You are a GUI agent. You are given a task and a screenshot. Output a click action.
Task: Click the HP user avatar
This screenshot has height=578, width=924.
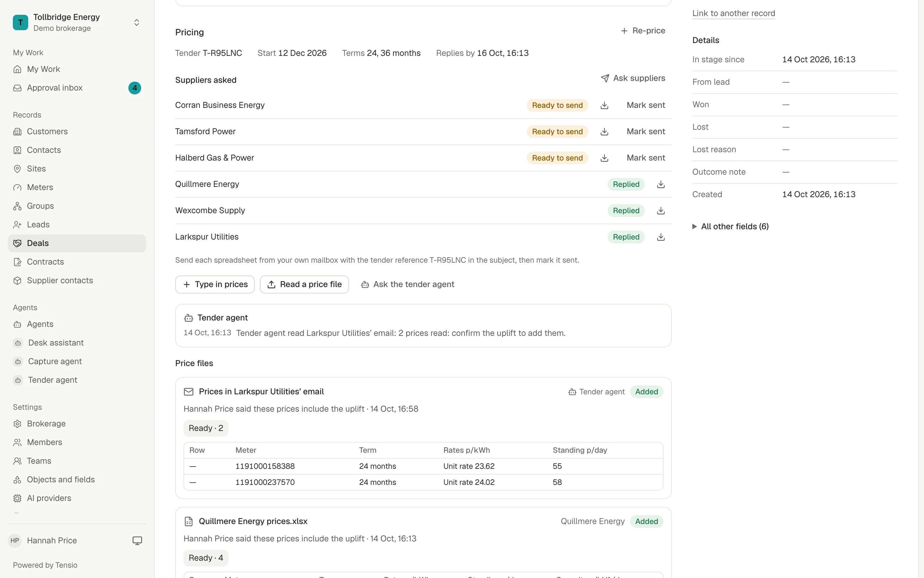tap(15, 540)
